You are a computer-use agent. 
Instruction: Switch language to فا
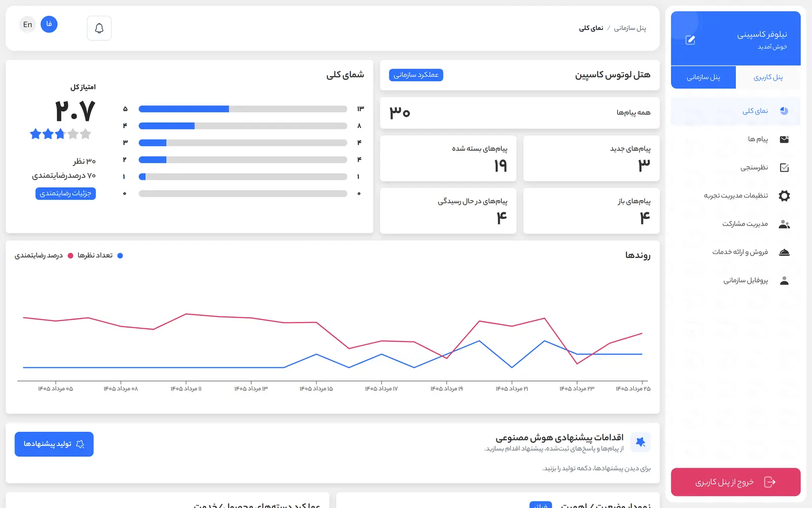click(49, 24)
